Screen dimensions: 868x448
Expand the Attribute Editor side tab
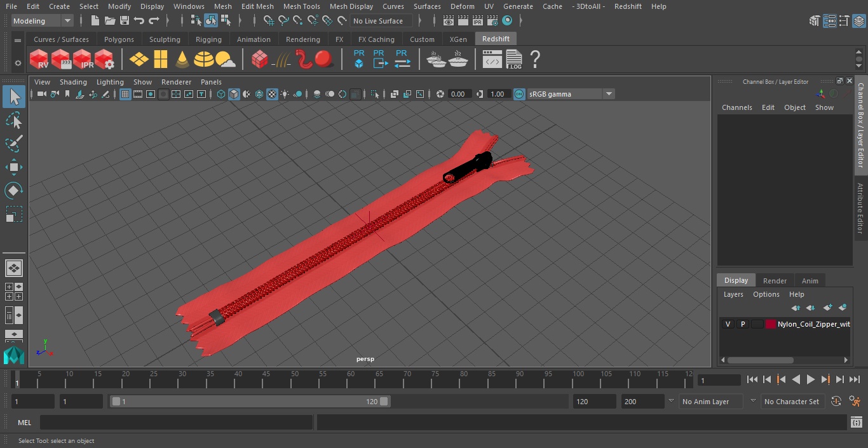click(x=860, y=208)
